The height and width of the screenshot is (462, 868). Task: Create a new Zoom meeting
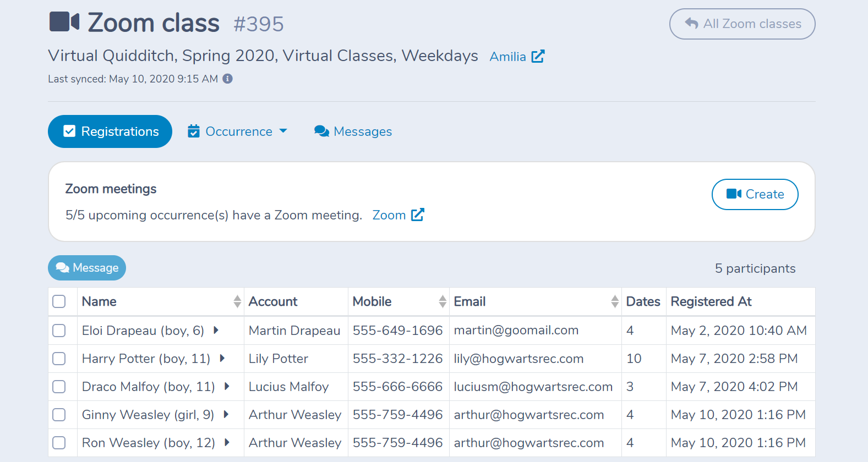(x=755, y=194)
